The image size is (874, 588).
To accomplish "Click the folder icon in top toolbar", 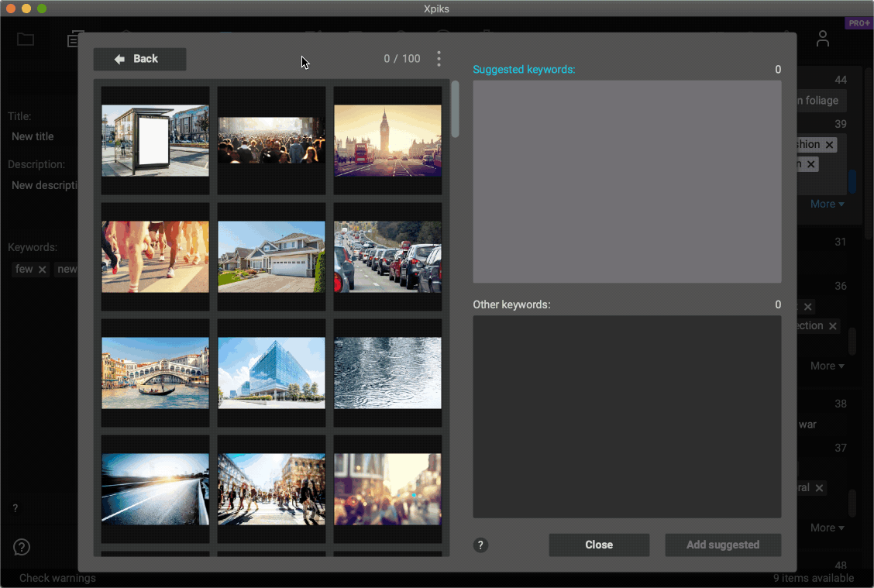I will pyautogui.click(x=26, y=40).
